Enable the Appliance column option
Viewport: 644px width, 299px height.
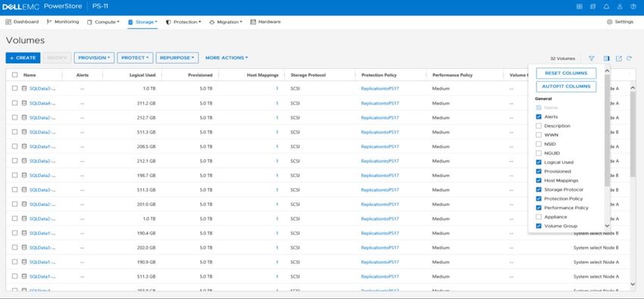click(539, 216)
